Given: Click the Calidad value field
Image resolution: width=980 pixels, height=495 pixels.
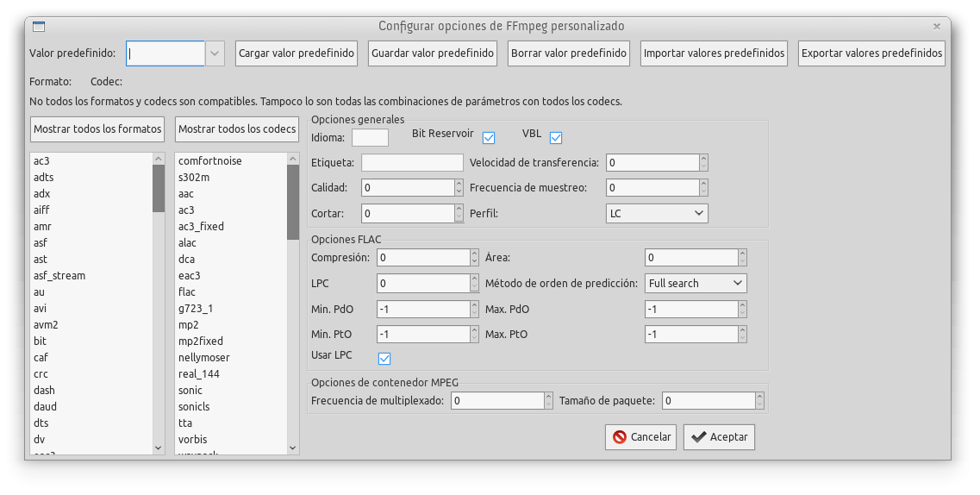Looking at the screenshot, I should point(409,187).
